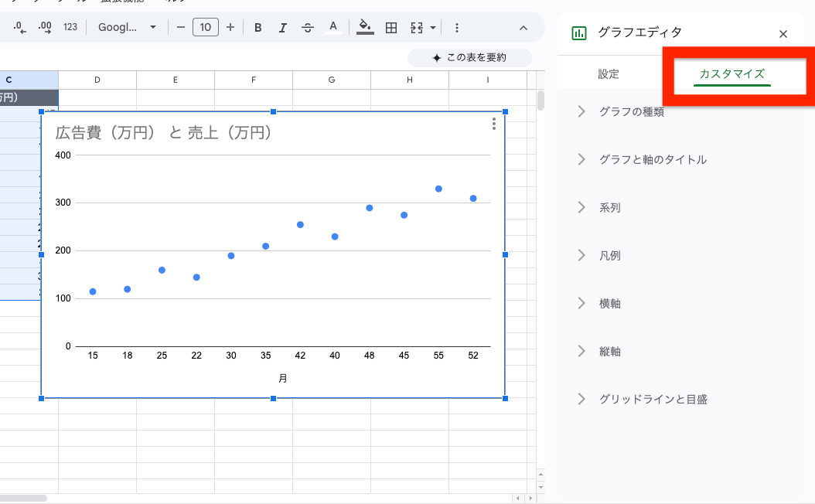This screenshot has width=815, height=504.
Task: Apply italic formatting
Action: pyautogui.click(x=282, y=27)
